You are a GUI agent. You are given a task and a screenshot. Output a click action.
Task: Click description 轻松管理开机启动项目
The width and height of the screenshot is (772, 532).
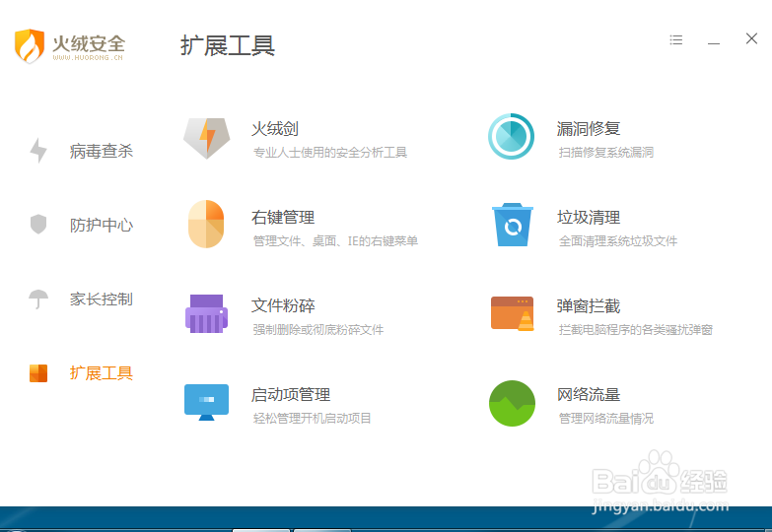(x=312, y=419)
